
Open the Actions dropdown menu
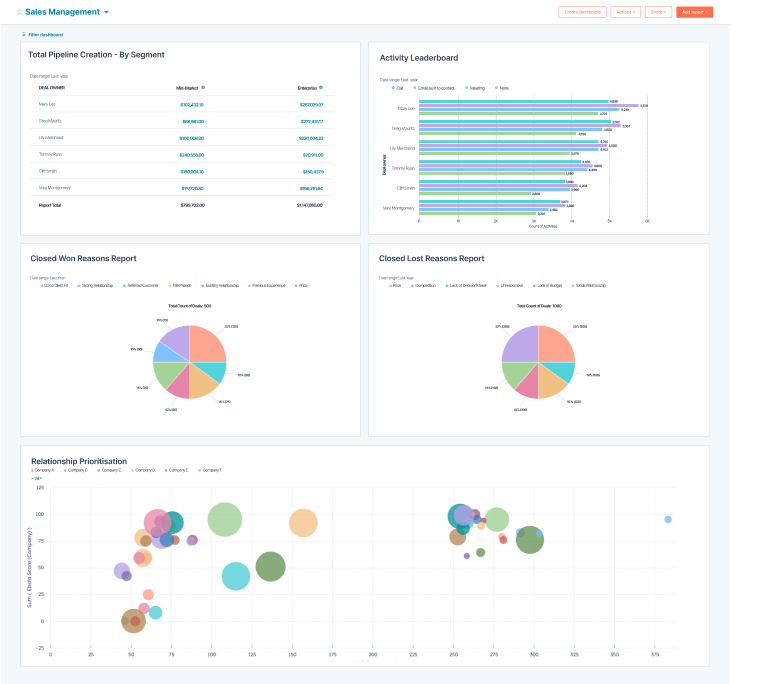(x=625, y=12)
